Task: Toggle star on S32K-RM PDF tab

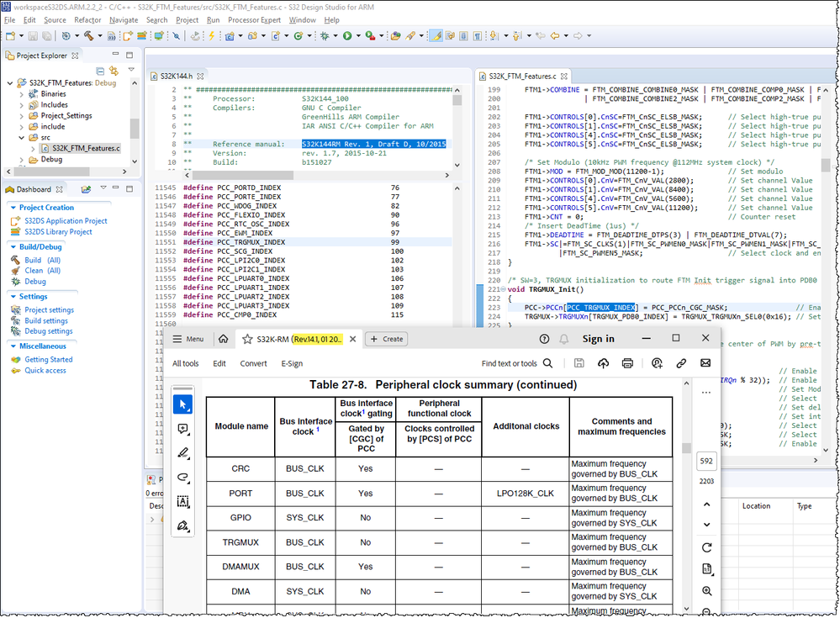Action: click(x=247, y=339)
